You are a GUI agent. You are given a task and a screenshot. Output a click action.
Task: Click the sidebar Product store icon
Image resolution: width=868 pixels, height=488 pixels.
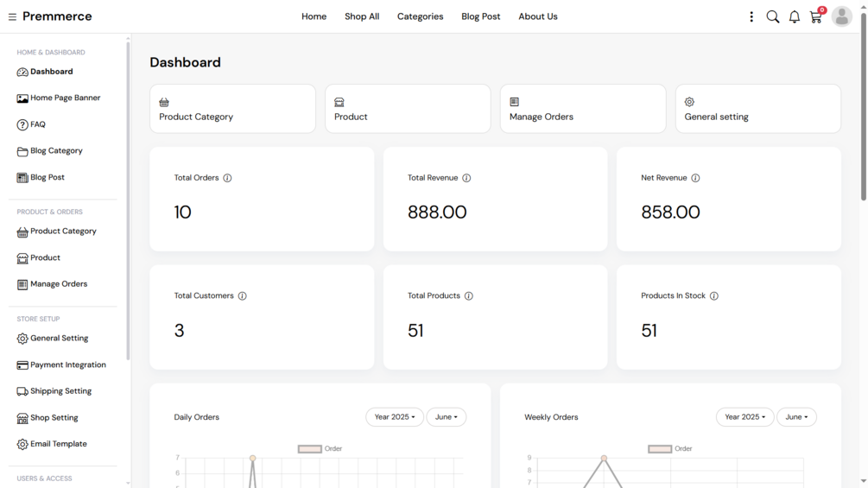click(x=22, y=258)
